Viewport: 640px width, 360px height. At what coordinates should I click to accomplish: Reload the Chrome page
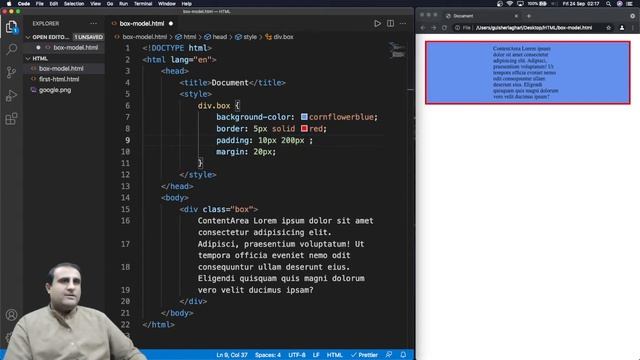point(444,28)
